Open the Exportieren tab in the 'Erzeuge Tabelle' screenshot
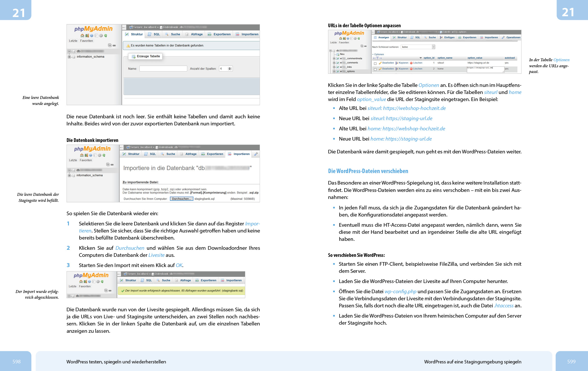 219,34
